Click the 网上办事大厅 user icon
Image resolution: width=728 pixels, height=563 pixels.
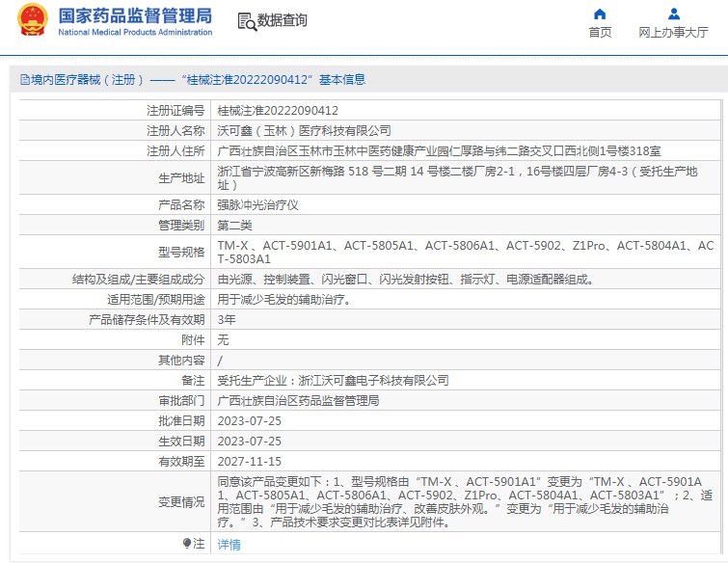pyautogui.click(x=674, y=14)
